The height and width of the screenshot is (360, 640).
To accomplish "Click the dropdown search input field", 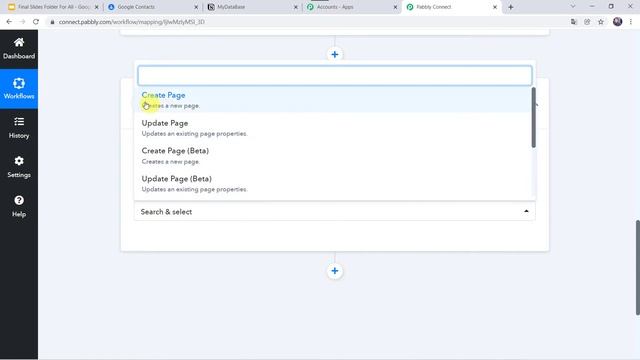I will pos(335,76).
